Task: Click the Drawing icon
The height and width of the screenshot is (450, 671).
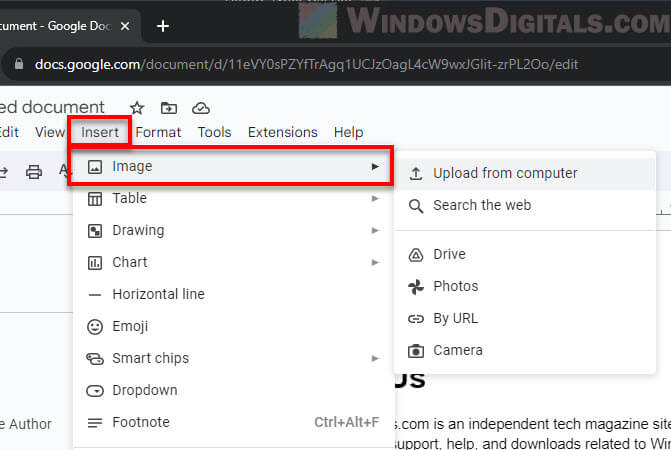Action: click(x=95, y=231)
